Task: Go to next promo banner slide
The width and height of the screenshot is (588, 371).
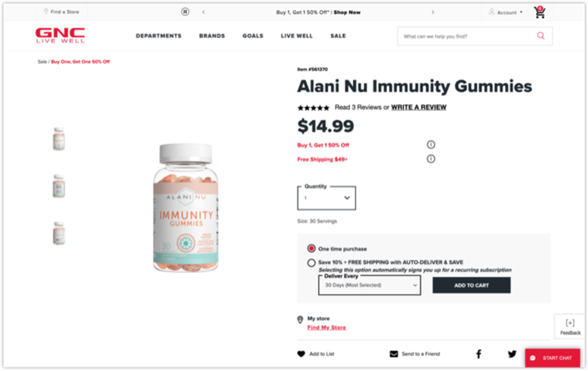Action: pyautogui.click(x=432, y=12)
